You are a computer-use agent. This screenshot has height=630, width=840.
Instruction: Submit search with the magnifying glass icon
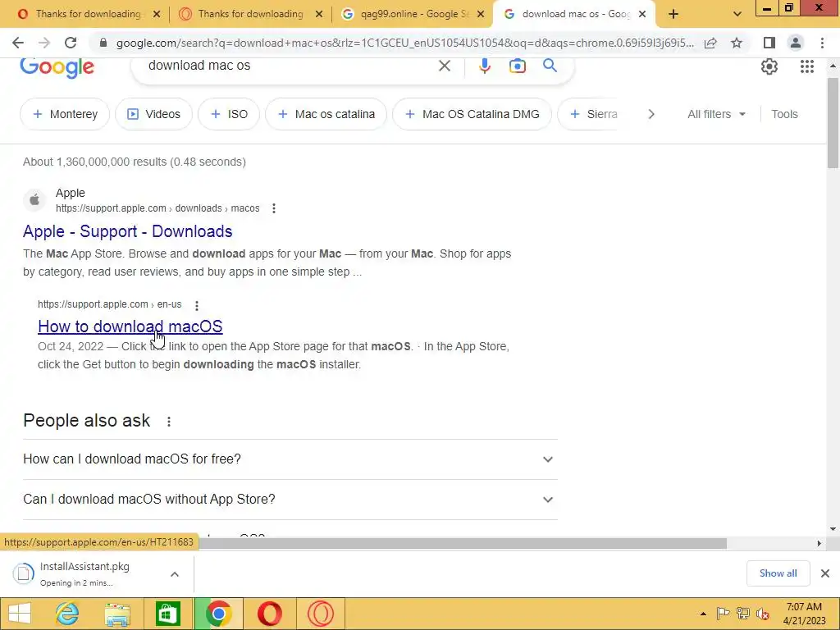coord(550,66)
